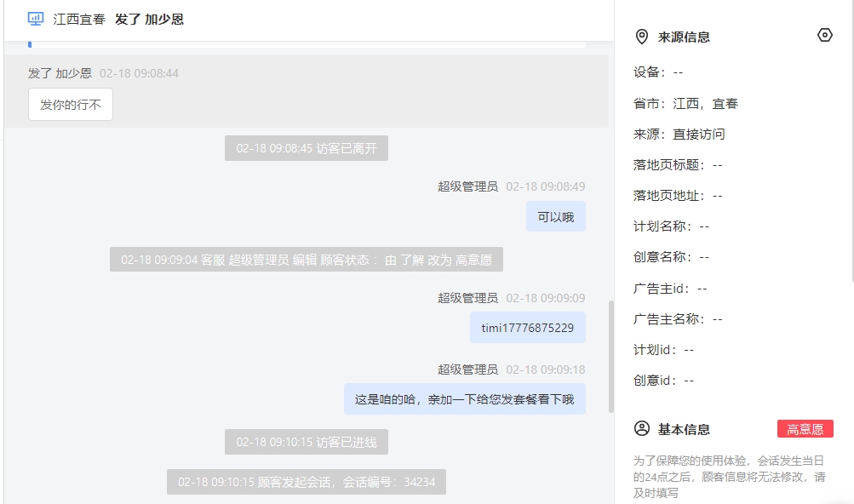The image size is (854, 504).
Task: Click the header title 发了 加少恩
Action: click(149, 19)
